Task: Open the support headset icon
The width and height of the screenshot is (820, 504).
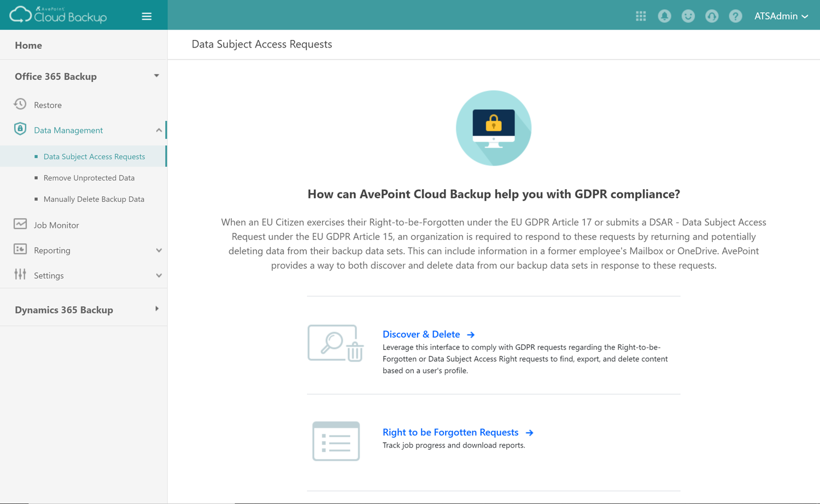Action: coord(711,16)
